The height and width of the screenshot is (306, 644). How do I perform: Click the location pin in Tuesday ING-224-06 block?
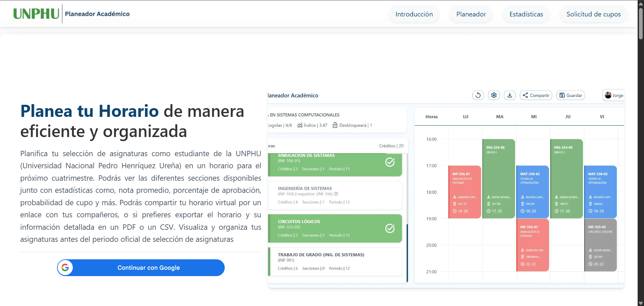pos(489,204)
